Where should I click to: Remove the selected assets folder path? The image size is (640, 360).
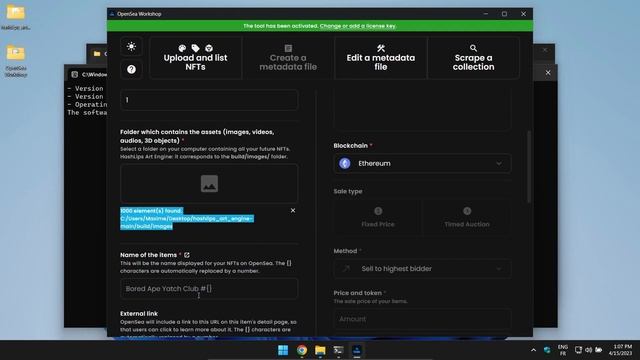coord(293,211)
